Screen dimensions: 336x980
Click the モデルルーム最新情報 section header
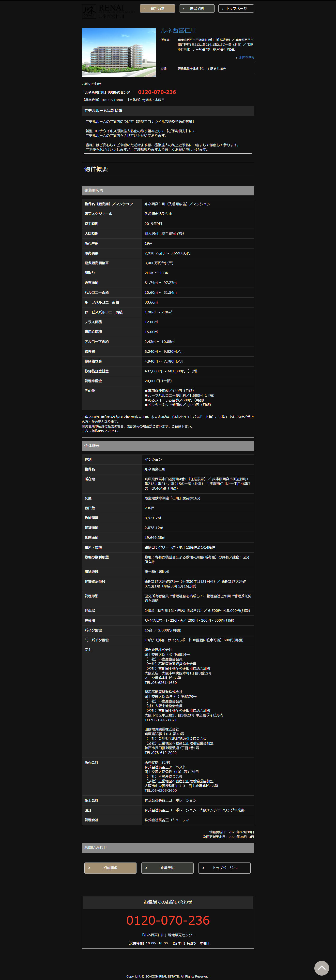pyautogui.click(x=168, y=111)
